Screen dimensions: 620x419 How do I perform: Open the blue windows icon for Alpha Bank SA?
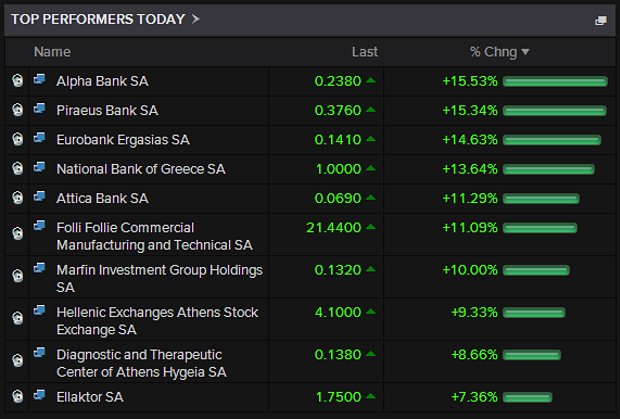pos(39,79)
